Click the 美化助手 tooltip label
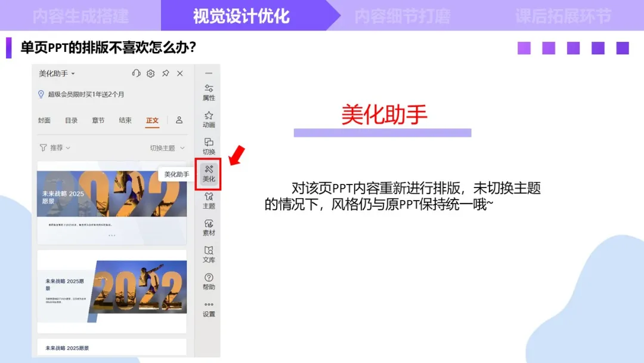 pyautogui.click(x=177, y=174)
